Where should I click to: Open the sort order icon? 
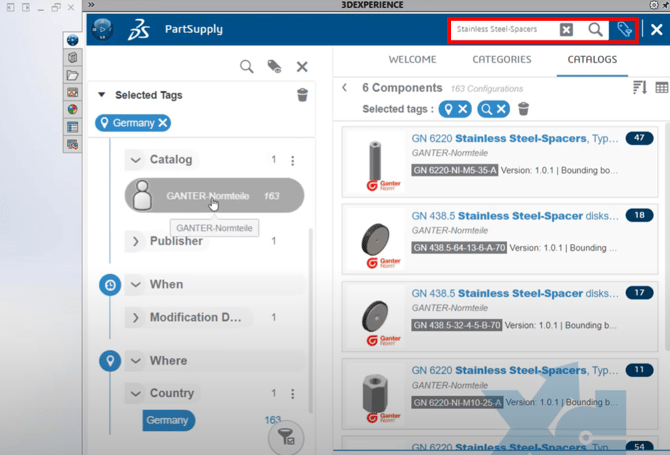point(640,88)
